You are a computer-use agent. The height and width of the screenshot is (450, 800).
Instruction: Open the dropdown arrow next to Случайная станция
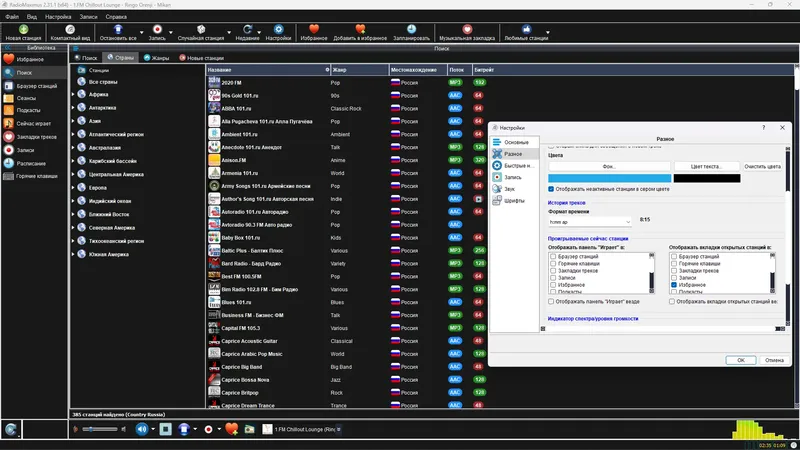229,32
